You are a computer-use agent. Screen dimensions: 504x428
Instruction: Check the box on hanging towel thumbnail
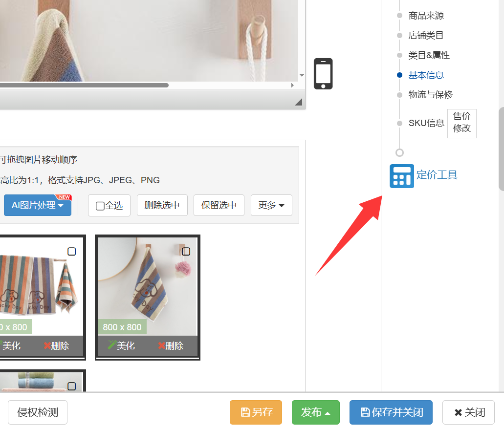click(x=186, y=251)
